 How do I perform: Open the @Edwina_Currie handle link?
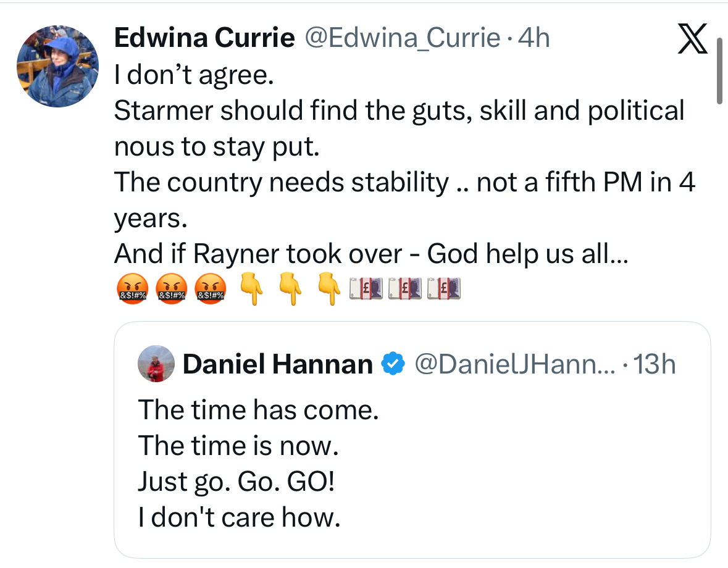click(x=401, y=39)
